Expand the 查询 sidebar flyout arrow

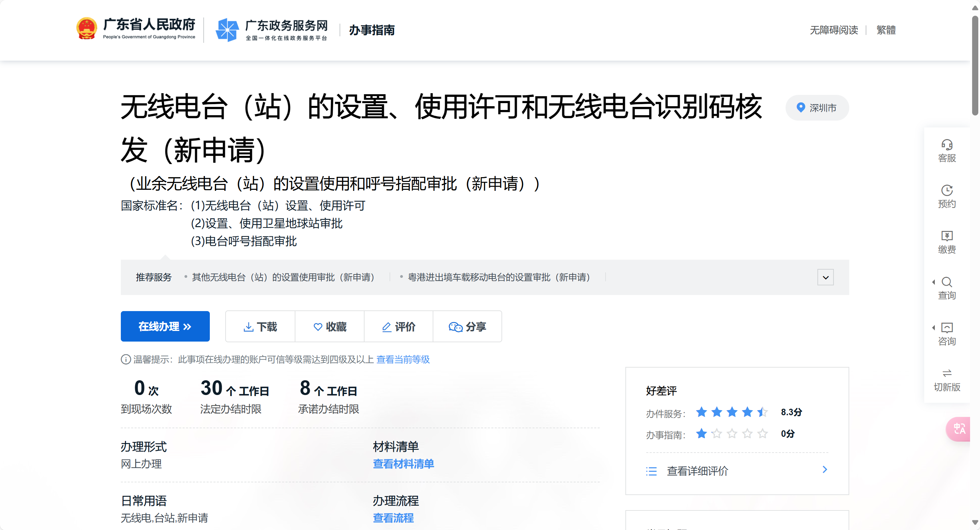pyautogui.click(x=933, y=282)
